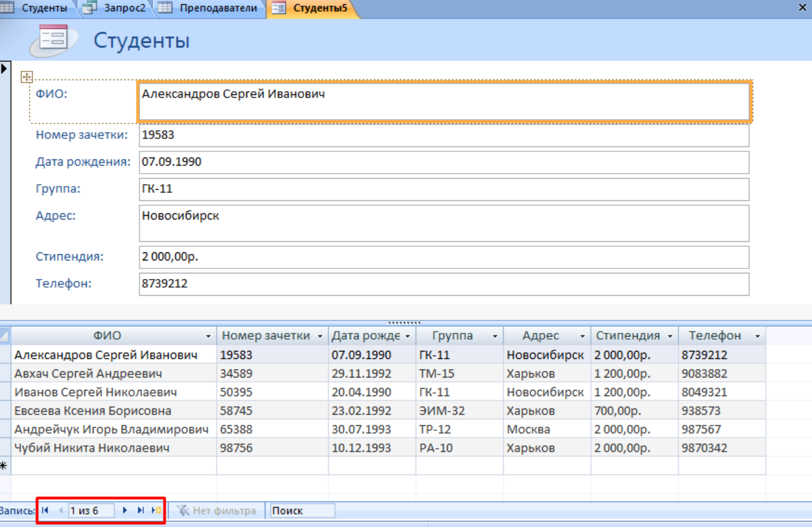Create new blank record button
The image size is (812, 527).
pos(156,510)
